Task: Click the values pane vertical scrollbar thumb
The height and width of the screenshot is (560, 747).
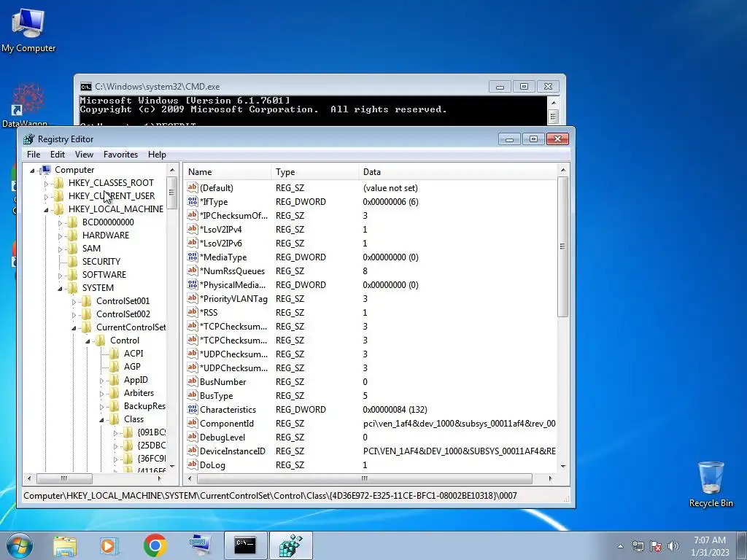Action: point(562,246)
